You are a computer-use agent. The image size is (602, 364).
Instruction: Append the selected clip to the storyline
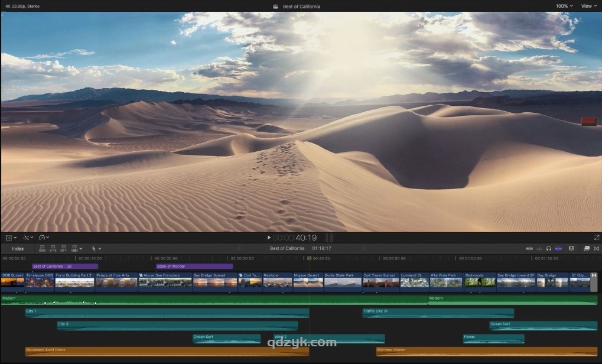[63, 249]
